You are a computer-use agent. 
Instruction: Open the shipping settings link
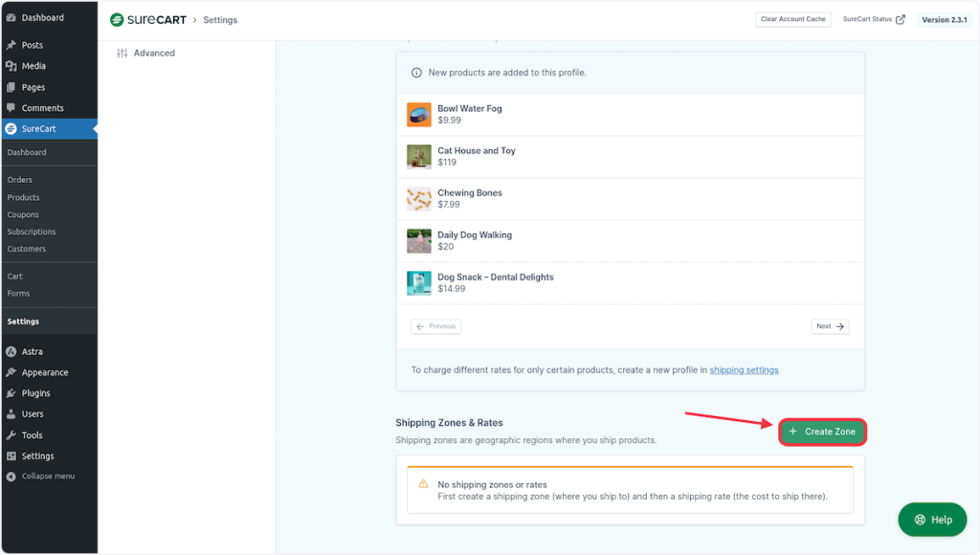tap(744, 369)
